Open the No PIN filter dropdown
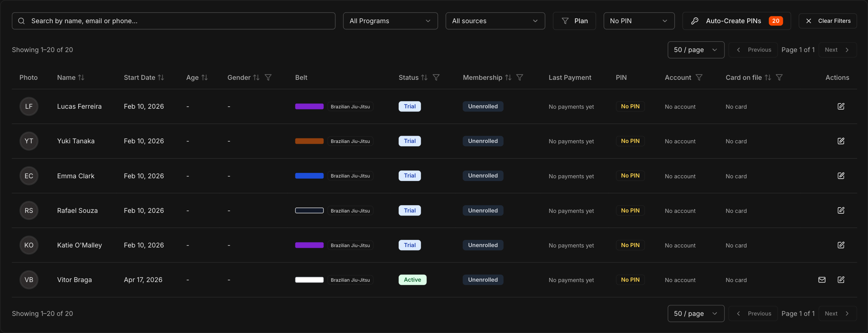 pyautogui.click(x=639, y=21)
